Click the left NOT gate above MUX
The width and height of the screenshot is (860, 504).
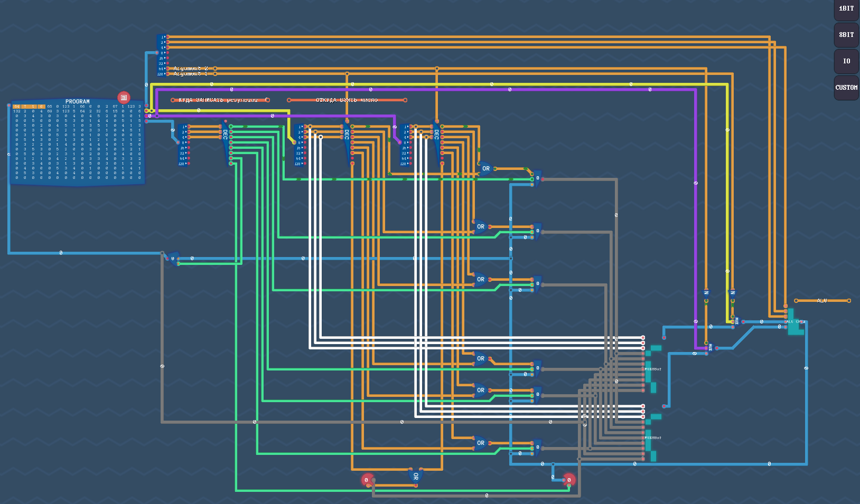click(706, 292)
